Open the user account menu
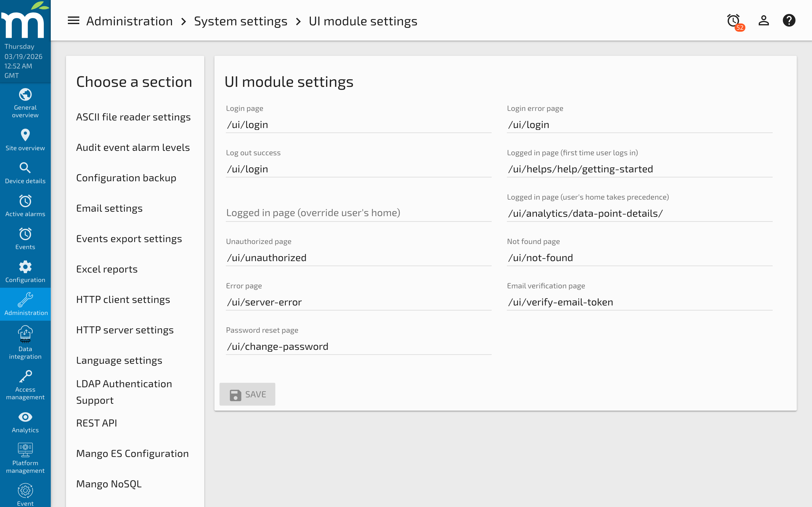The image size is (812, 507). pos(764,21)
